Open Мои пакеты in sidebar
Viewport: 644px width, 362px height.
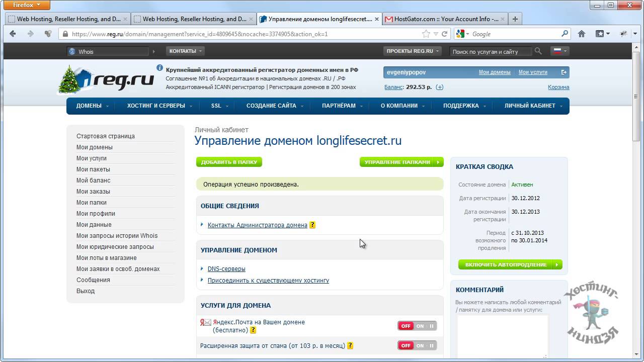93,169
